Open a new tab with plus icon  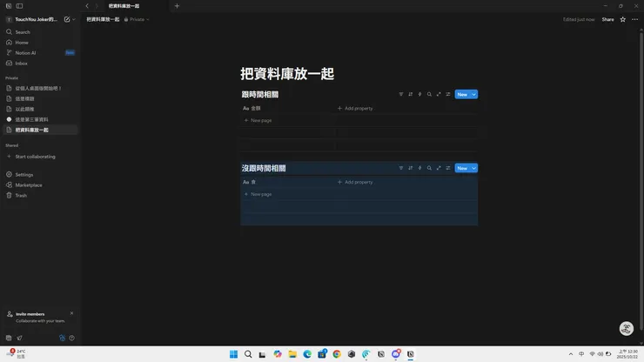177,6
